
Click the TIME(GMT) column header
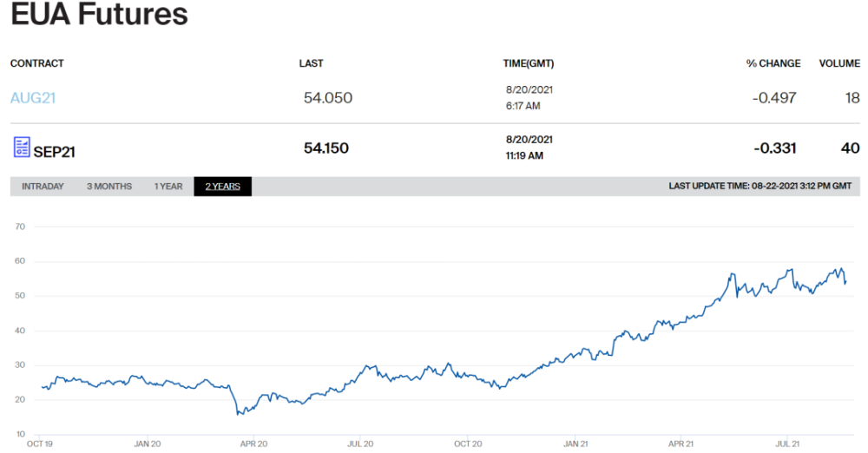pyautogui.click(x=528, y=63)
